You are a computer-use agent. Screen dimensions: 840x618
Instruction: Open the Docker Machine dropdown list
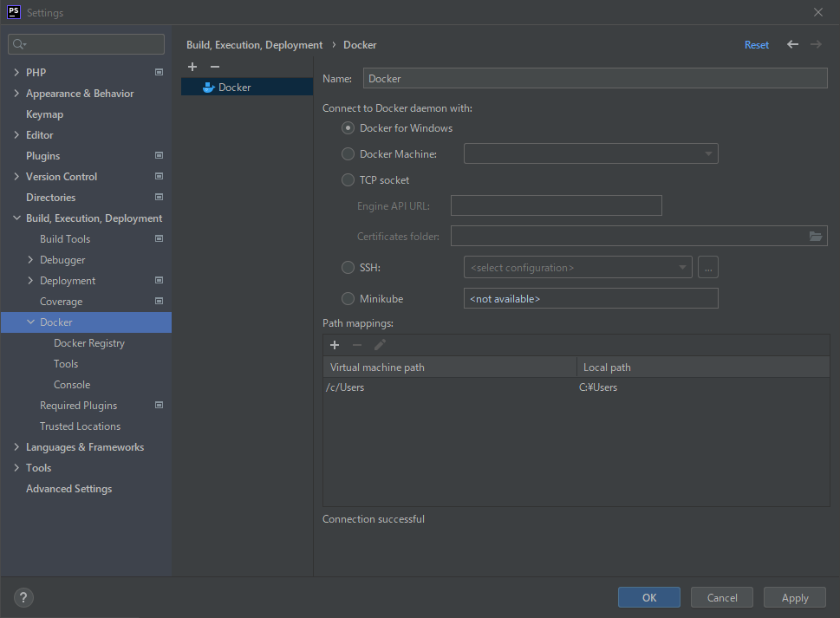tap(590, 154)
